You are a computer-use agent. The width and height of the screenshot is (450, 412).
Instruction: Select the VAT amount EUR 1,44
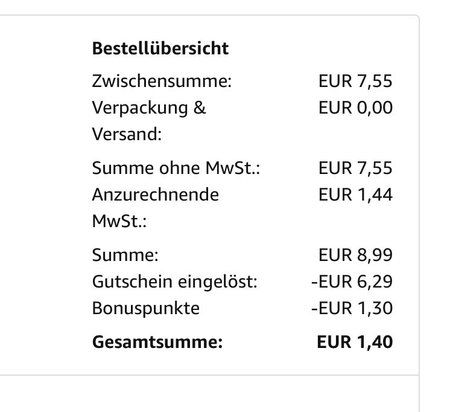[355, 195]
